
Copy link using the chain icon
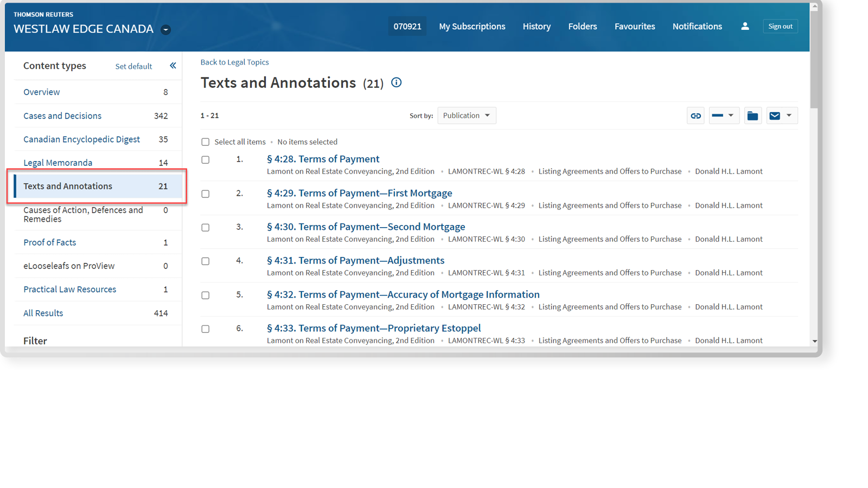click(x=695, y=115)
